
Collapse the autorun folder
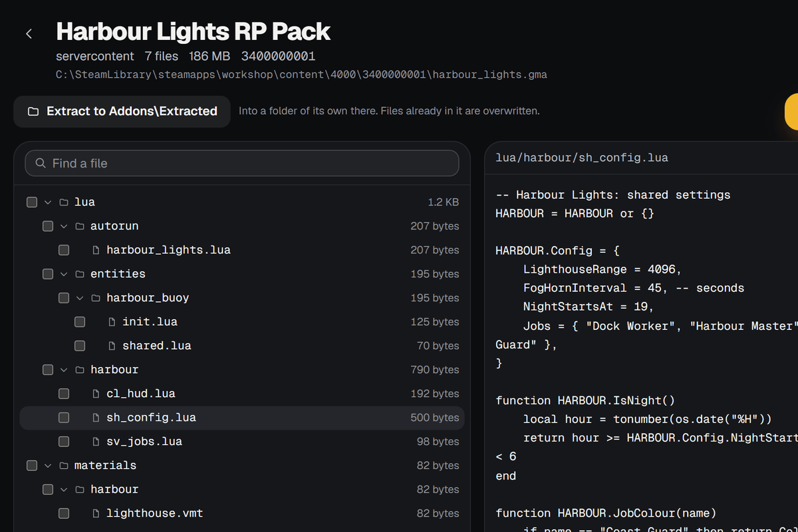click(64, 226)
